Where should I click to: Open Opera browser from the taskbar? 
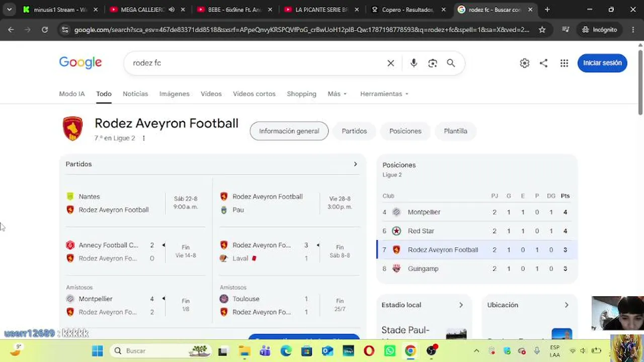[369, 350]
